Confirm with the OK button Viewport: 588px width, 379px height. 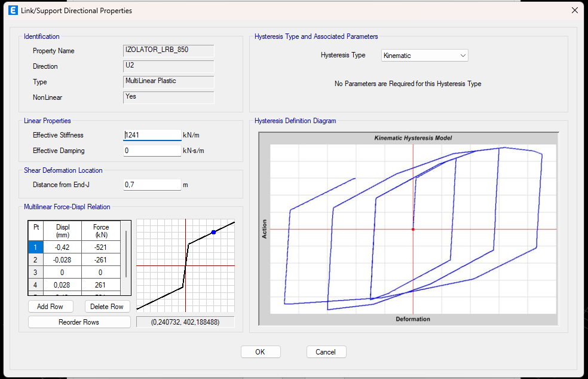coord(261,352)
